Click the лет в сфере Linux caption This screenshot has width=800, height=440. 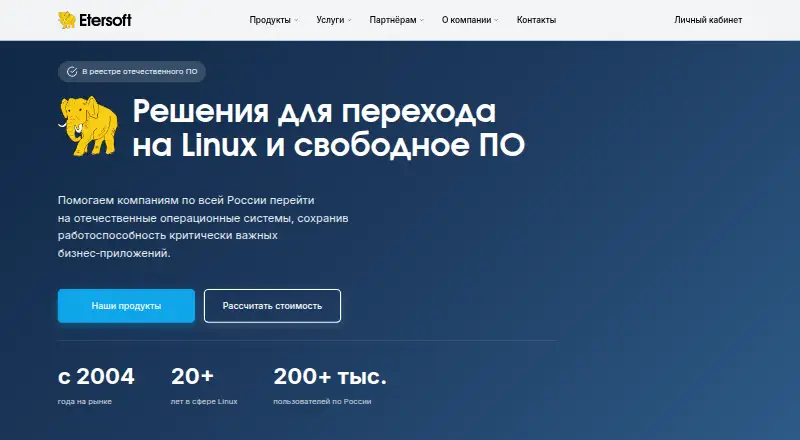204,402
